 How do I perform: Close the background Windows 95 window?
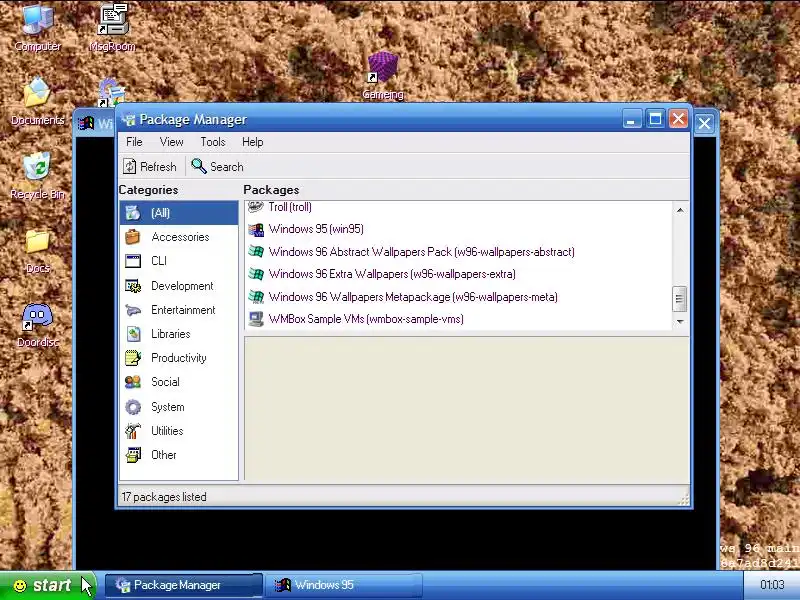(x=704, y=123)
